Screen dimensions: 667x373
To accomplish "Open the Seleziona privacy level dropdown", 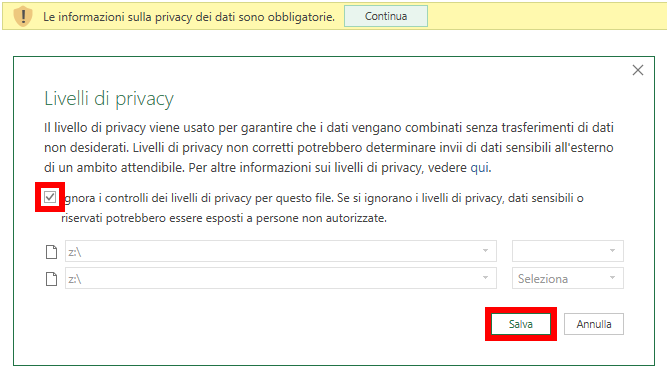I will pos(567,278).
